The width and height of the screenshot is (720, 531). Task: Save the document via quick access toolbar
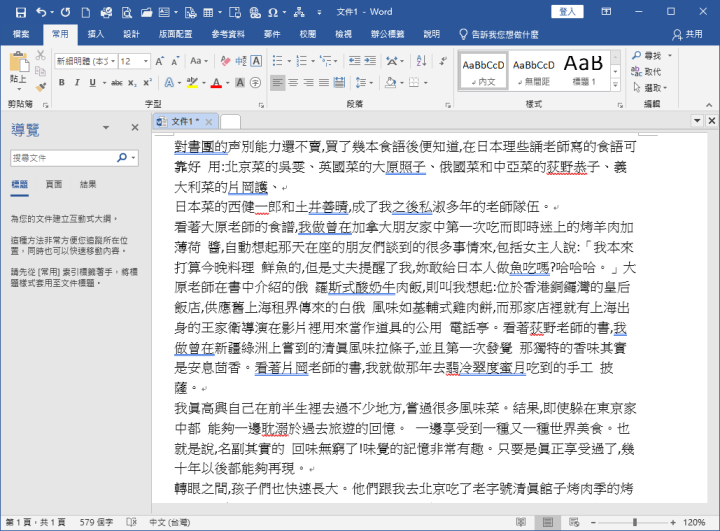(x=21, y=12)
